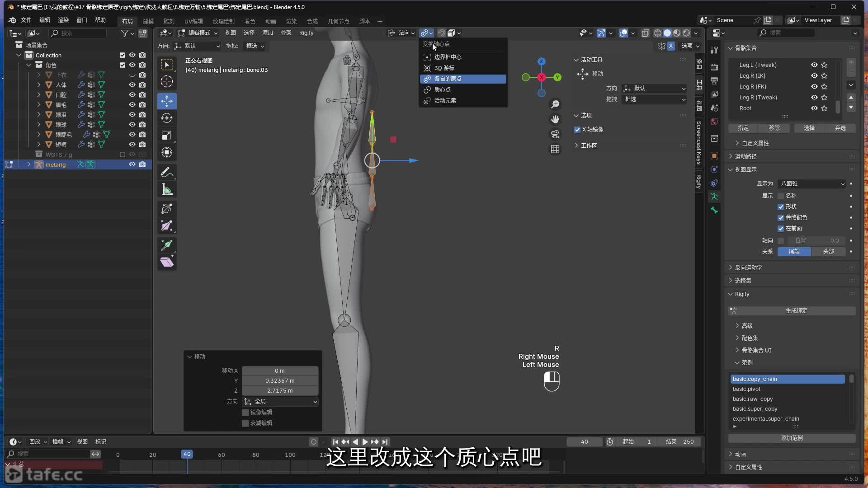Viewport: 868px width, 488px height.
Task: Toggle 镜像编辑 checkbox in move panel
Action: (x=245, y=413)
